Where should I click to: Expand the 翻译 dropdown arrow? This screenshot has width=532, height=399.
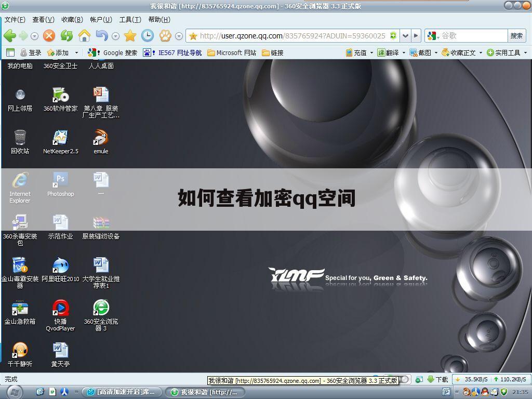tap(404, 52)
